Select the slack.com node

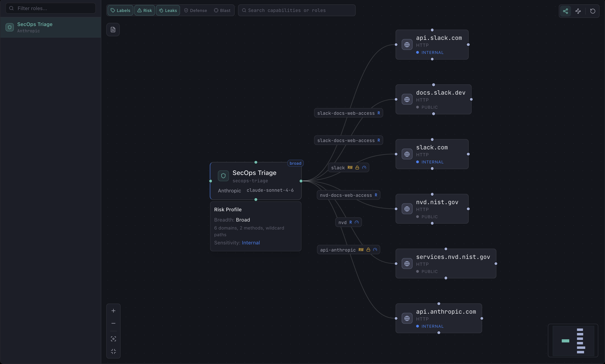tap(432, 154)
